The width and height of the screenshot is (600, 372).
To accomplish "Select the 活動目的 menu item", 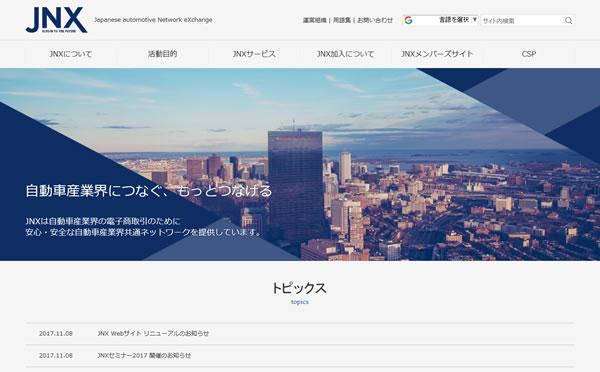I will point(162,54).
